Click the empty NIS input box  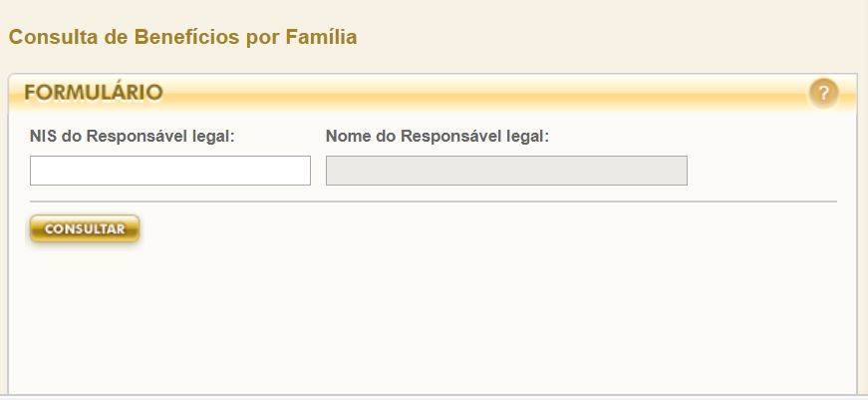click(170, 171)
